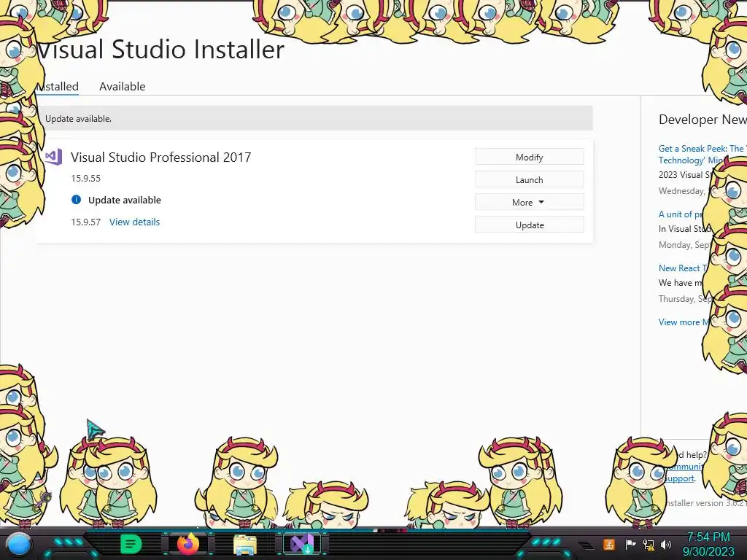This screenshot has width=747, height=560.
Task: Click the 'Update available.' banner text
Action: [78, 119]
